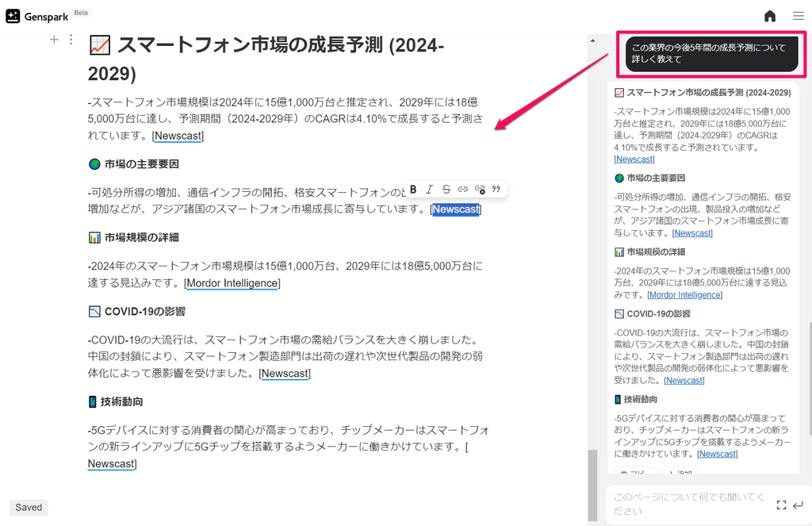Remove the link with the unlink icon
812x526 pixels.
tap(480, 189)
